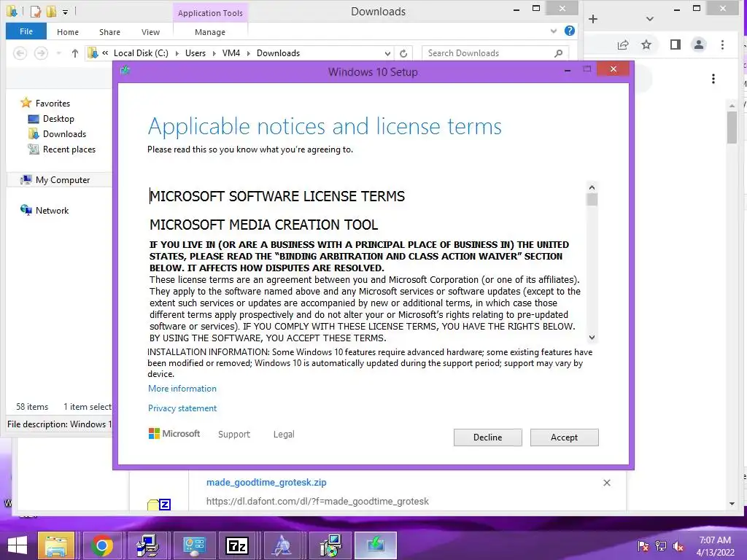747x560 pixels.
Task: Open 7-Zip from taskbar
Action: coord(237,545)
